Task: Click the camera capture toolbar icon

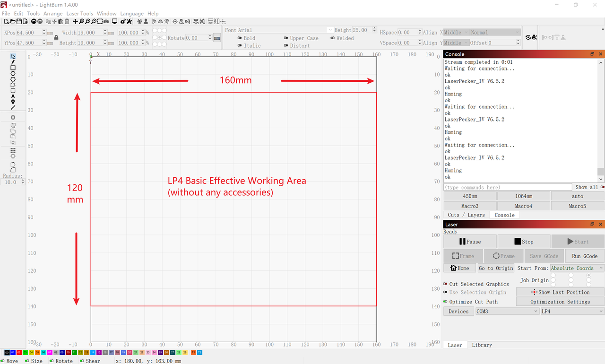Action: [106, 22]
